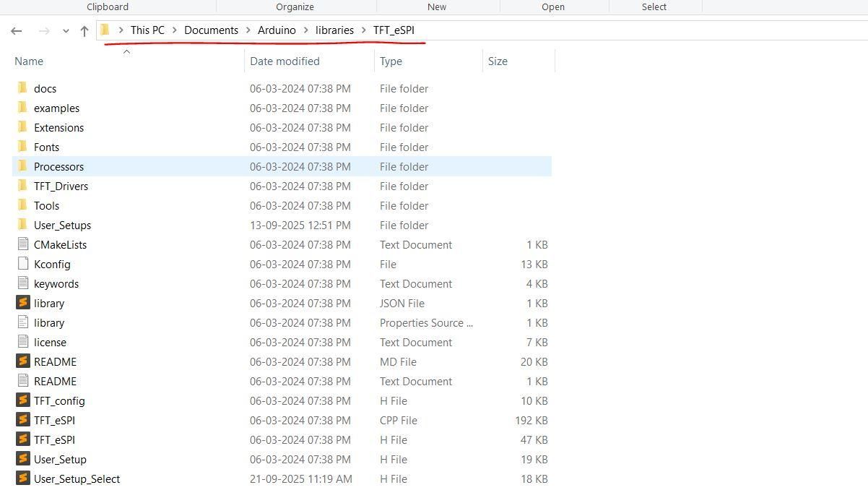Expand chevron after Arduino in address bar

click(x=305, y=30)
